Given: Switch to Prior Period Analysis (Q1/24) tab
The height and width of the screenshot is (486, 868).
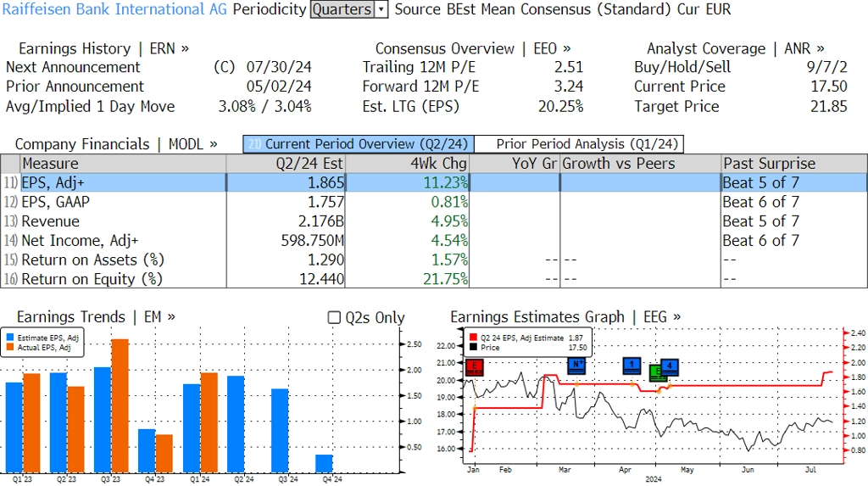Looking at the screenshot, I should pyautogui.click(x=579, y=144).
